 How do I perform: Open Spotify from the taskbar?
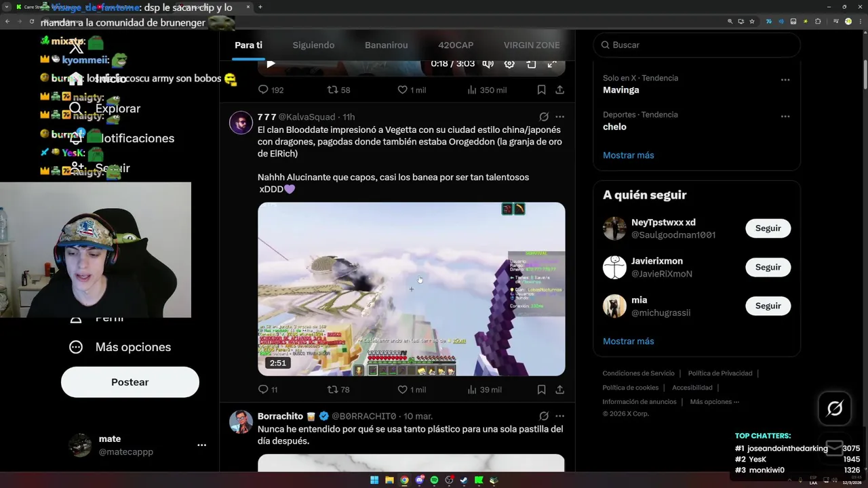(434, 481)
